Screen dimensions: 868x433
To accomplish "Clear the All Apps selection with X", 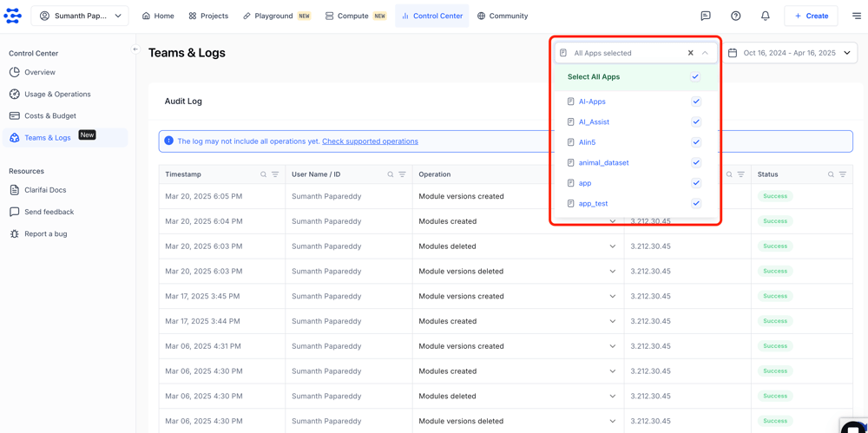I will [x=691, y=53].
